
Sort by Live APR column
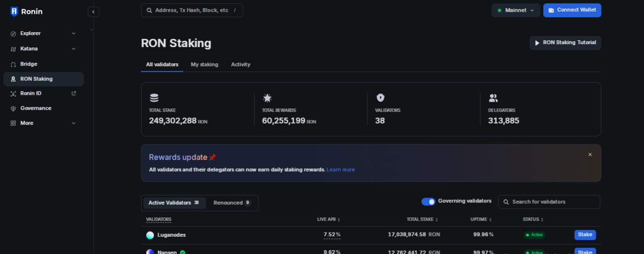[x=328, y=220]
